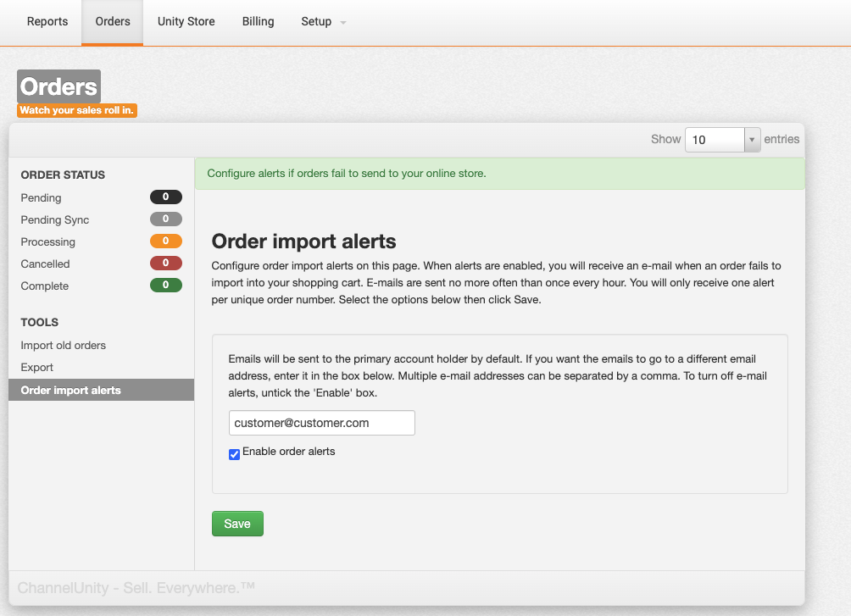The height and width of the screenshot is (616, 851).
Task: Show Cancelled orders
Action: tap(45, 264)
